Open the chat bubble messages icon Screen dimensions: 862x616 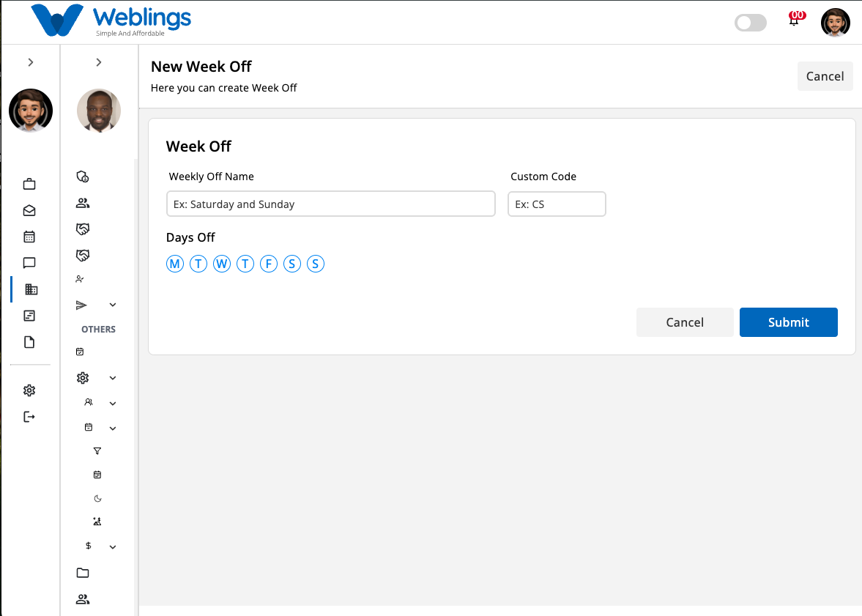coord(30,263)
